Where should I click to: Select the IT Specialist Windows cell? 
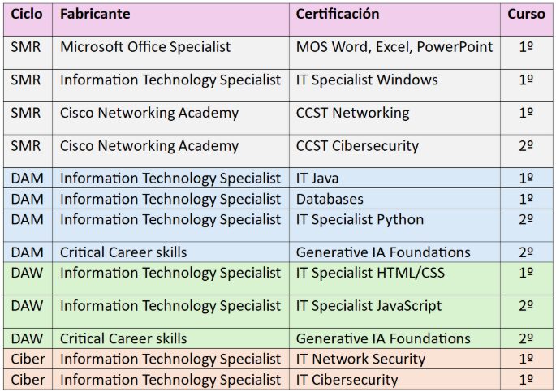[x=394, y=85]
